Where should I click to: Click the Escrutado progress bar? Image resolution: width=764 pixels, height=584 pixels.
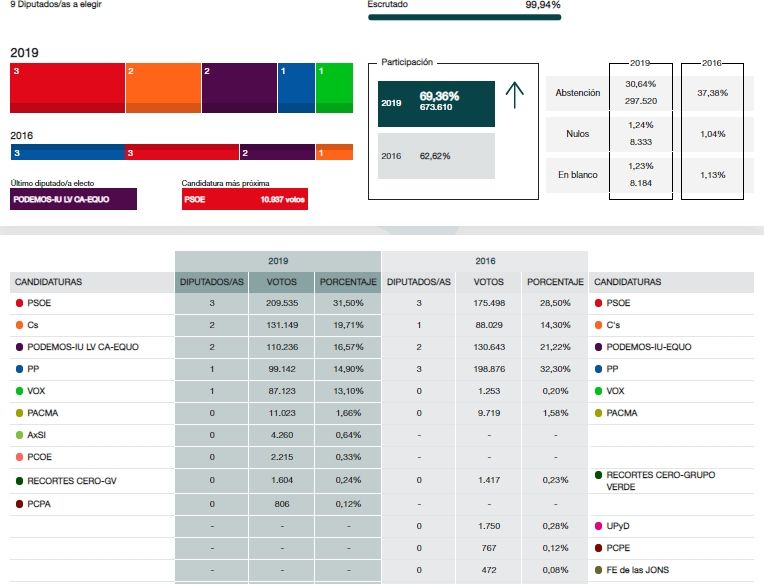464,17
